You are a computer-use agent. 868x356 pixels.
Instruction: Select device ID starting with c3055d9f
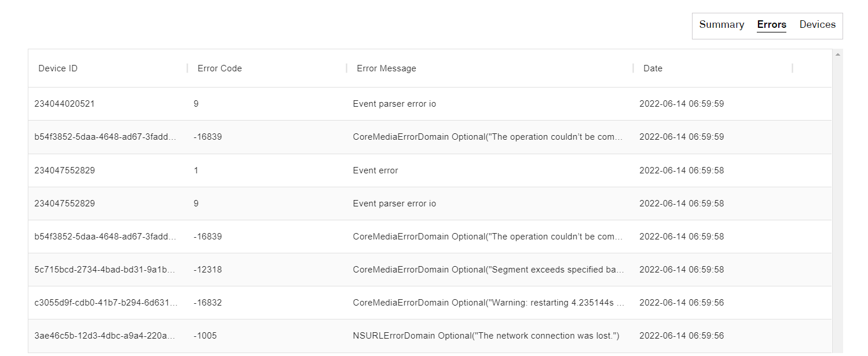[x=105, y=303]
